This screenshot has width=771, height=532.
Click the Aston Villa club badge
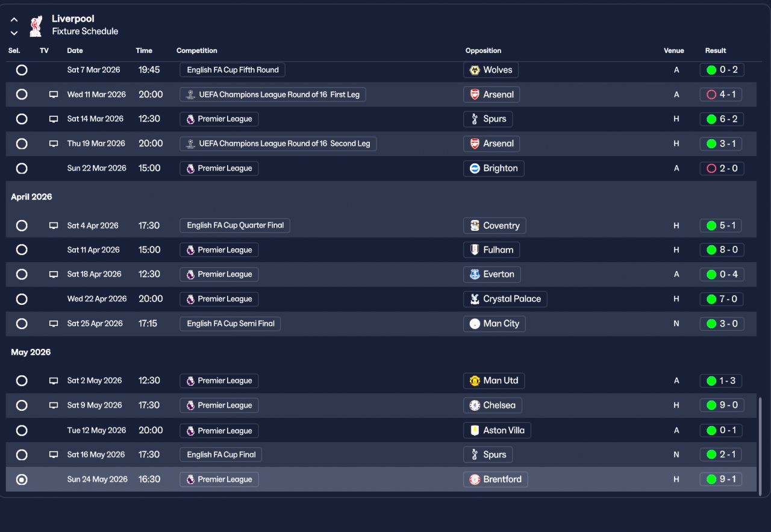pos(475,431)
